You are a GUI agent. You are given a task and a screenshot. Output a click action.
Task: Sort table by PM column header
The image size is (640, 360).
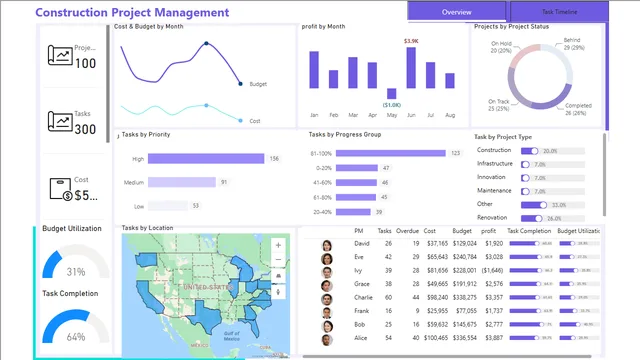pos(359,231)
